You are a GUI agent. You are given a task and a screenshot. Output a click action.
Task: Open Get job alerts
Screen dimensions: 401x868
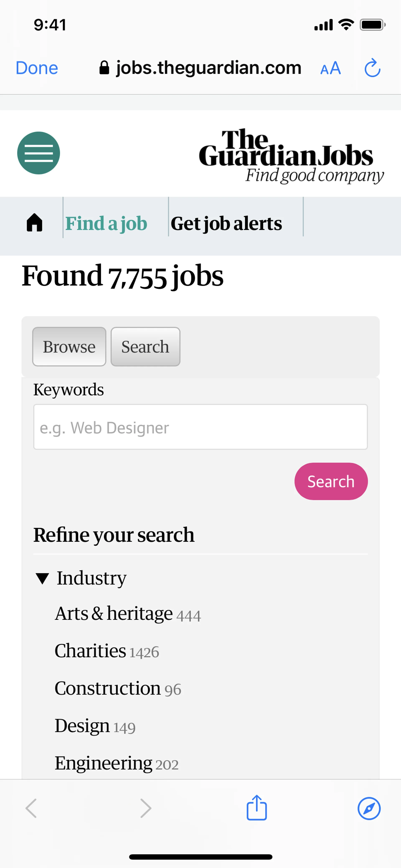click(226, 223)
